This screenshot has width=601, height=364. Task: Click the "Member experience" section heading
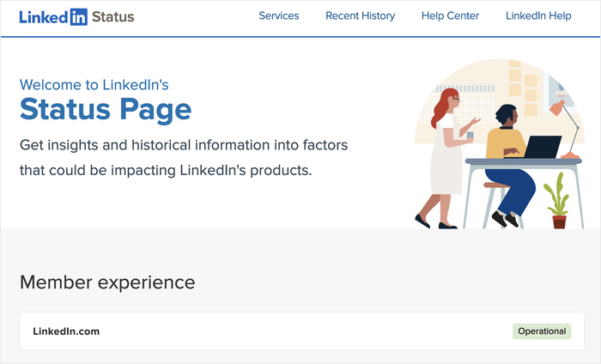click(x=107, y=282)
